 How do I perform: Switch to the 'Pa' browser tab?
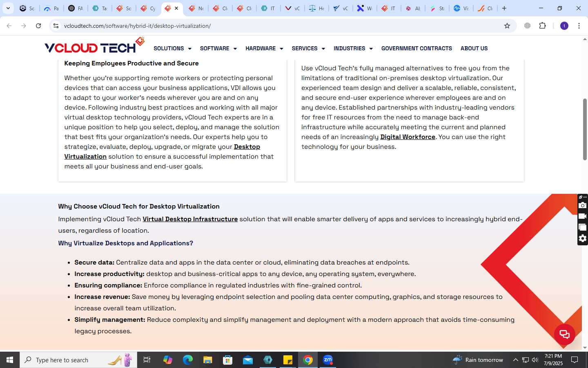[x=52, y=8]
